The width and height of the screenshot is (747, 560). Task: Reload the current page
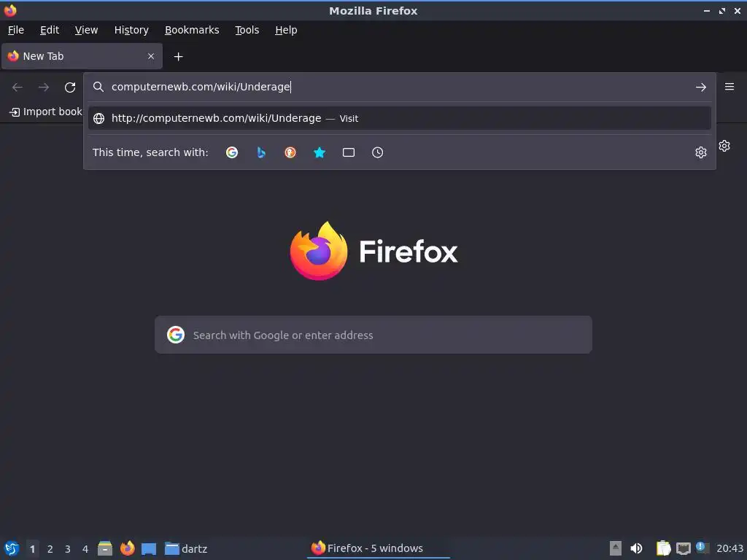tap(70, 87)
